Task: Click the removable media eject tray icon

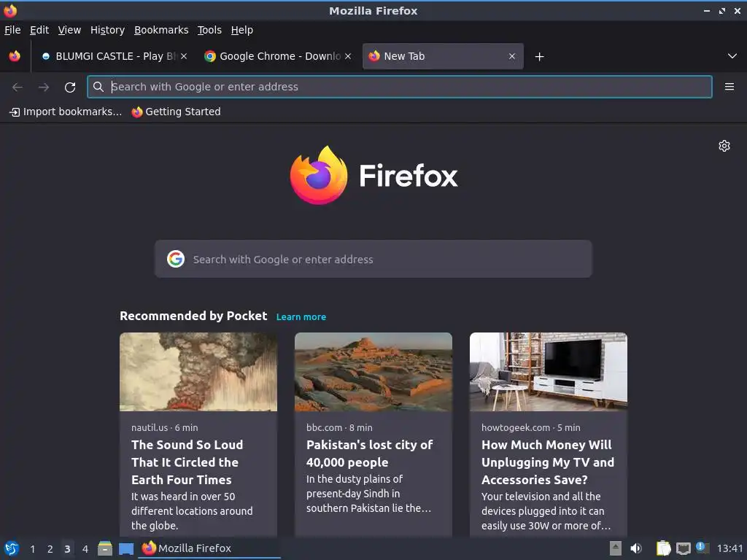Action: (x=616, y=548)
